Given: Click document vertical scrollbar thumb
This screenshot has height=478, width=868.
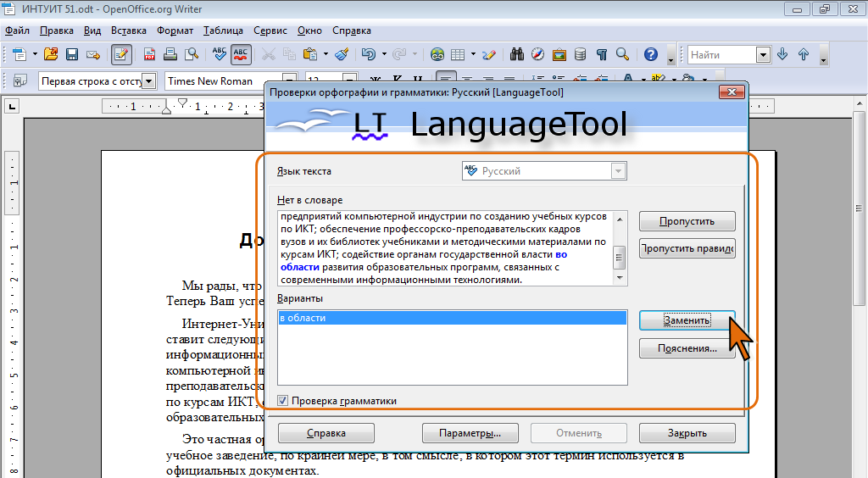Looking at the screenshot, I should [x=859, y=208].
